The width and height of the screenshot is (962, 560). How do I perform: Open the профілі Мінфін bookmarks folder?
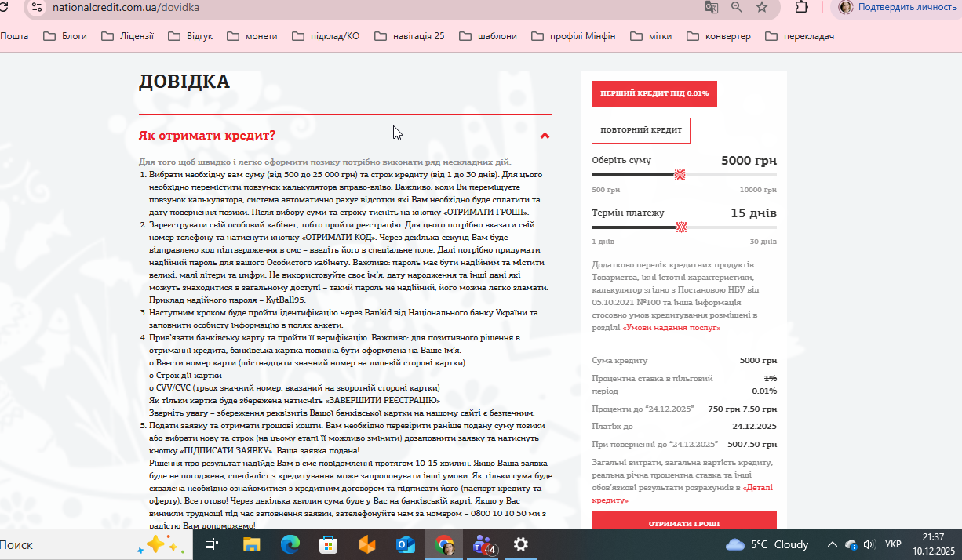[x=574, y=36]
